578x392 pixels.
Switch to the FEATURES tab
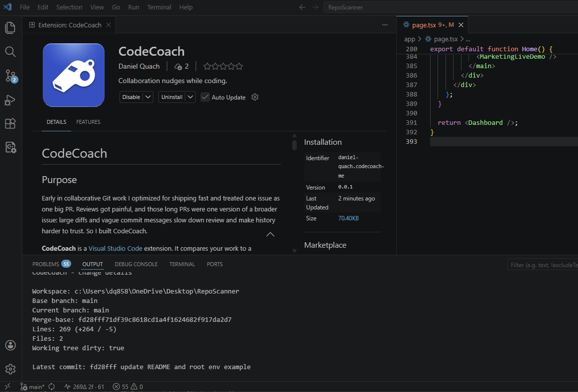(x=88, y=122)
